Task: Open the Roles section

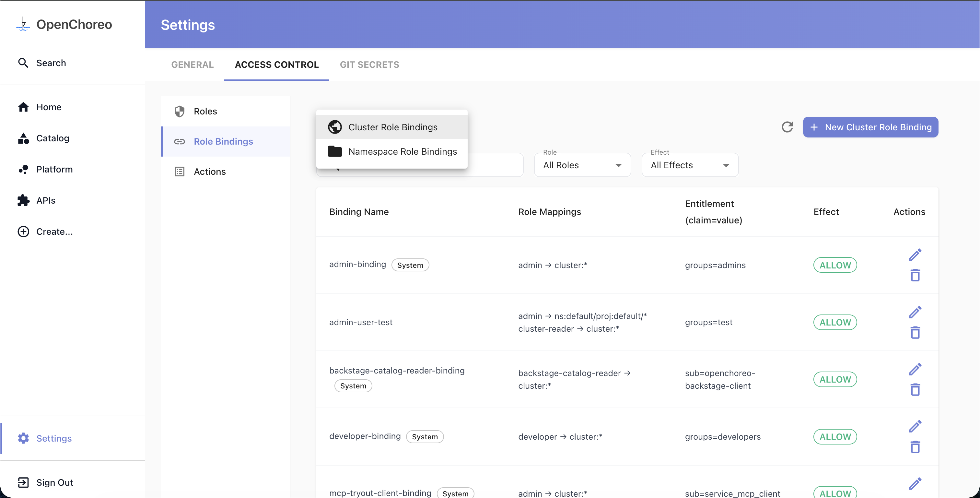Action: click(205, 111)
